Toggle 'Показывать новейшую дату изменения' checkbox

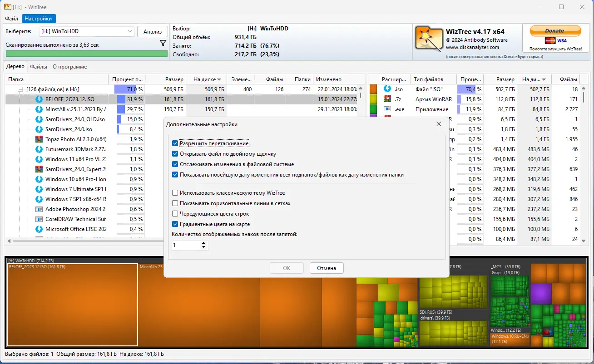click(175, 174)
